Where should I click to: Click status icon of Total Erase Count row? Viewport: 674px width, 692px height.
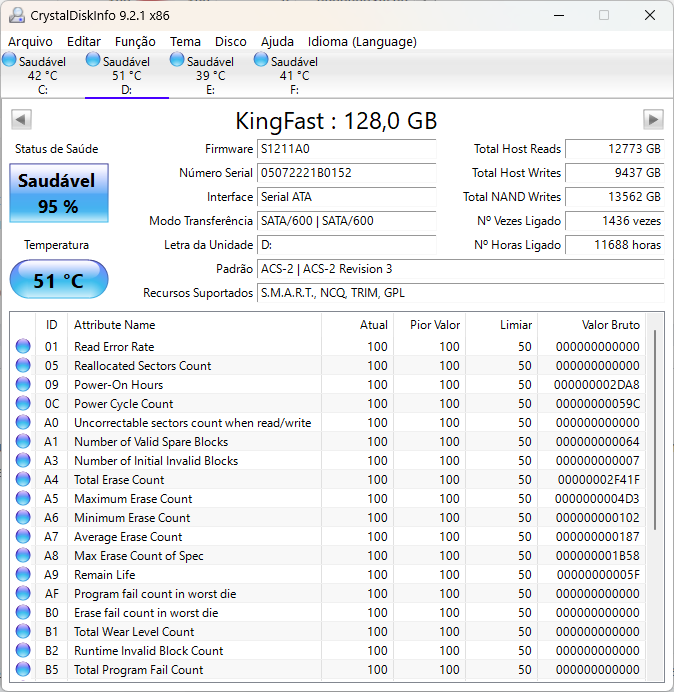23,479
